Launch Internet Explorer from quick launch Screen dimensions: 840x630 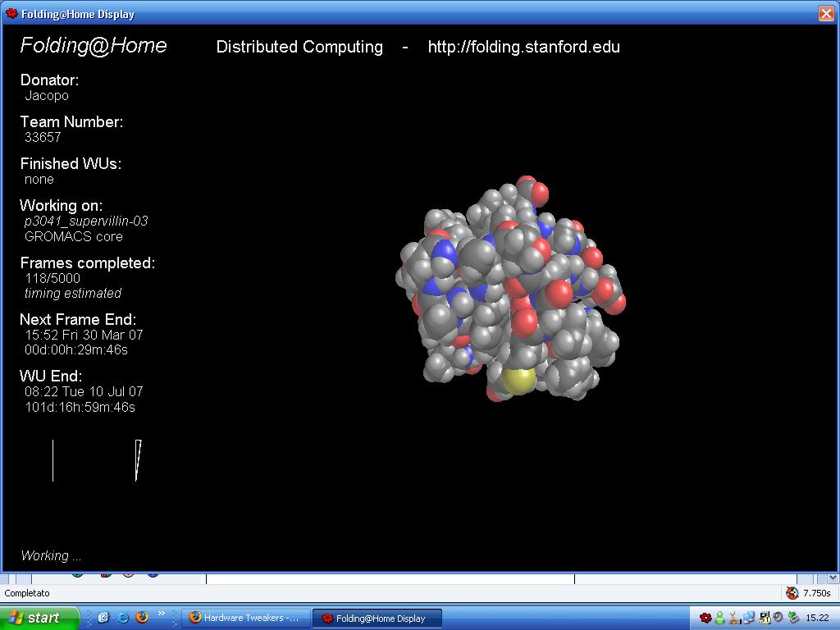[123, 617]
